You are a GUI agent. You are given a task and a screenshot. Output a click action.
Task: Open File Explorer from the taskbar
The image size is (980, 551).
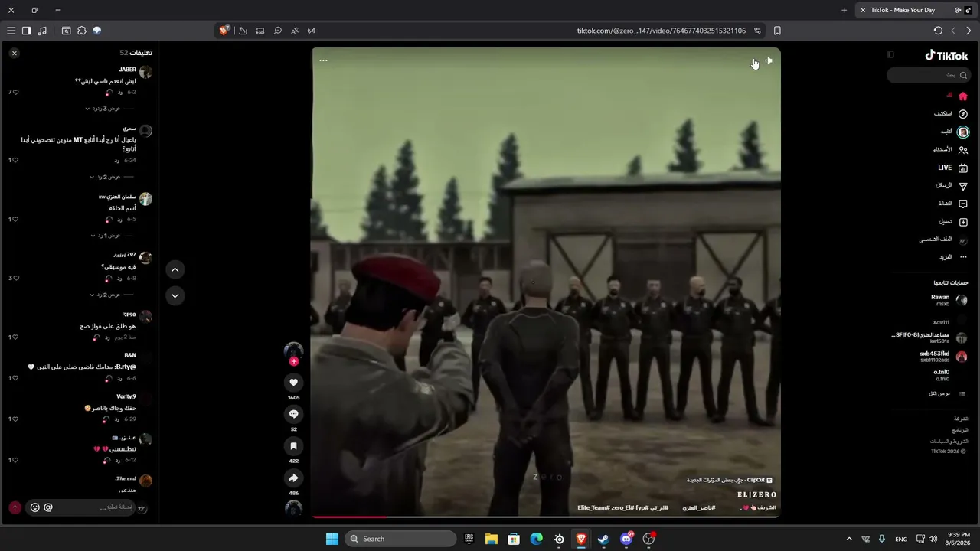(491, 539)
